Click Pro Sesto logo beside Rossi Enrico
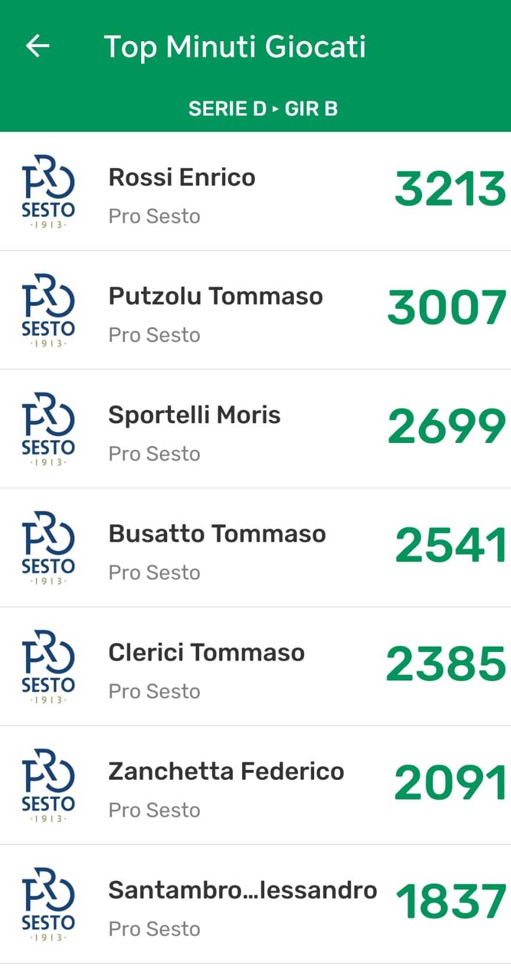The image size is (511, 980). coord(48,192)
